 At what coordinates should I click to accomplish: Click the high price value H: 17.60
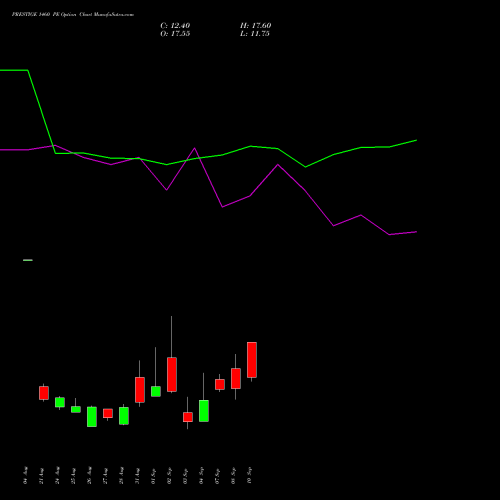(255, 26)
